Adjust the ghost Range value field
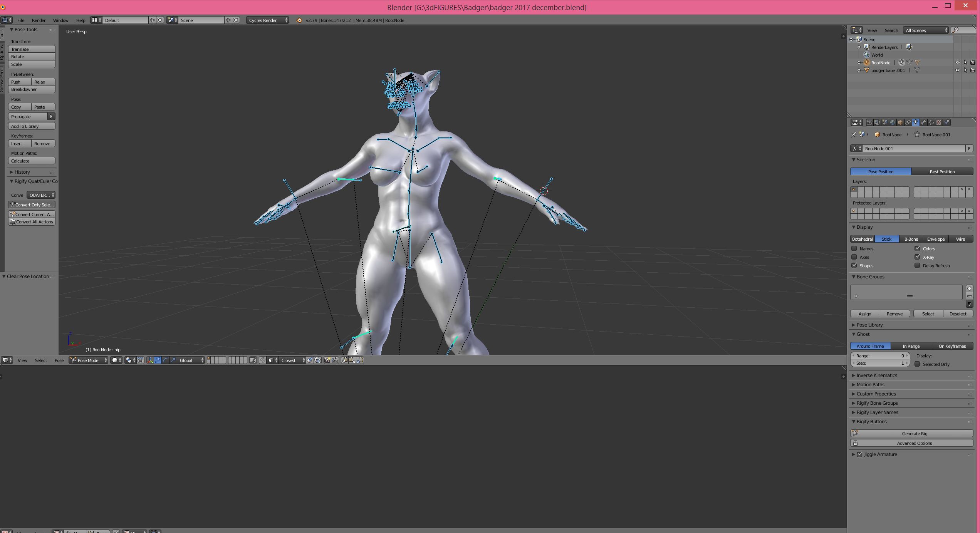This screenshot has height=533, width=980. coord(879,356)
